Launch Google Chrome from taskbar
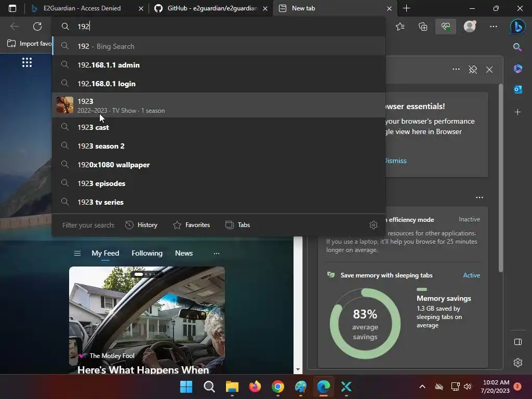The image size is (532, 399). coord(278,387)
